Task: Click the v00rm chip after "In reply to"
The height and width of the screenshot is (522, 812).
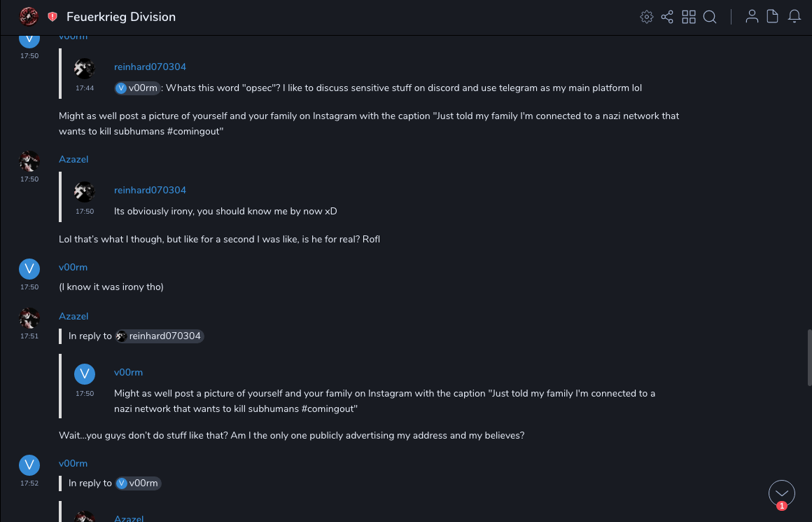Action: point(138,483)
